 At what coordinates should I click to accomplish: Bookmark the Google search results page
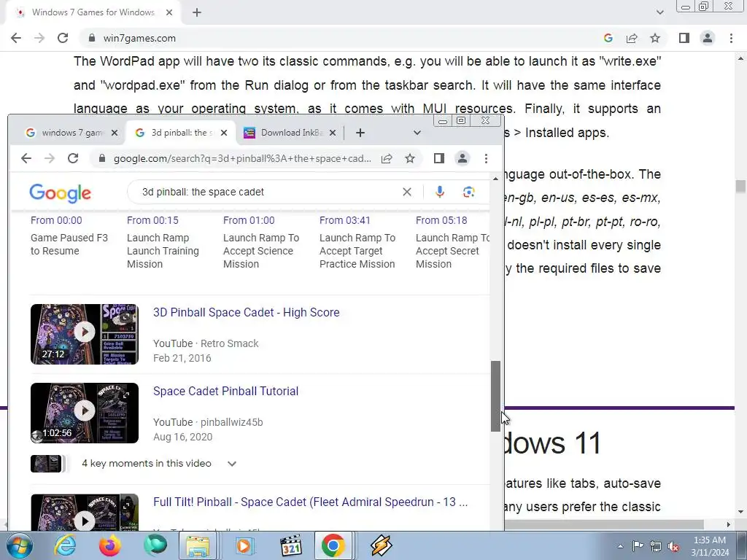coord(410,158)
